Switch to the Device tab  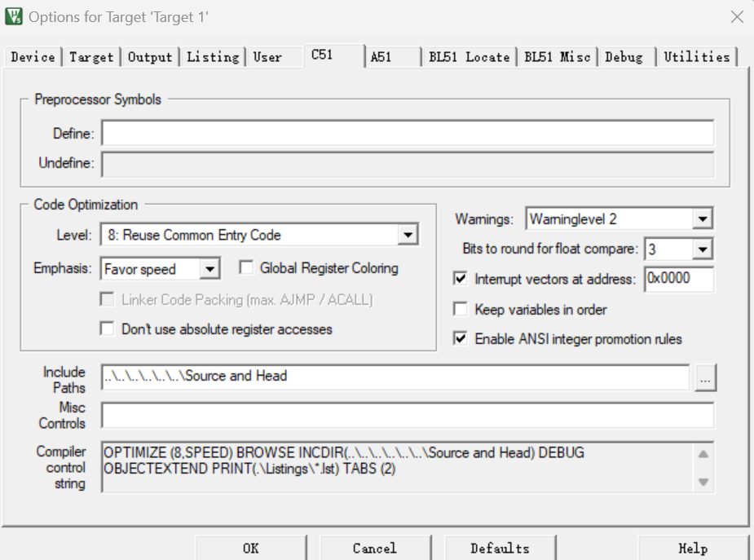point(33,57)
